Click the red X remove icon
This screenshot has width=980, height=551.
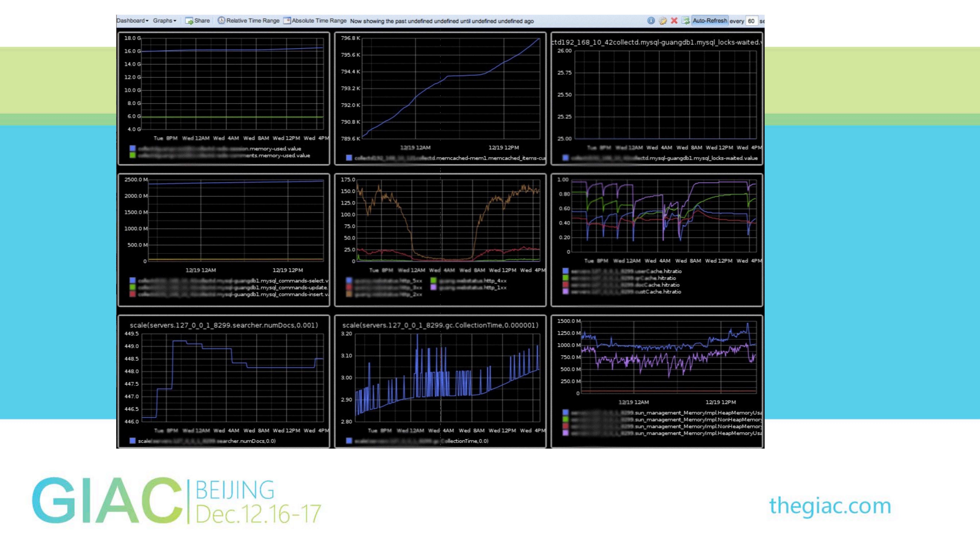(x=674, y=20)
